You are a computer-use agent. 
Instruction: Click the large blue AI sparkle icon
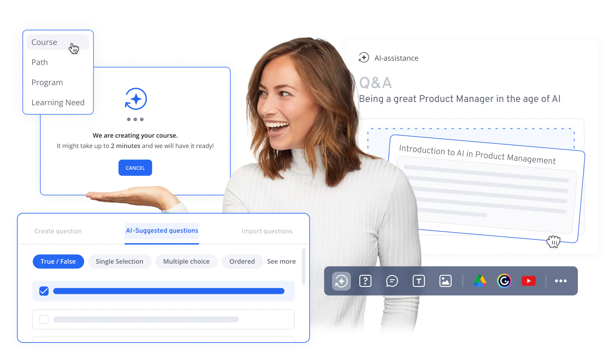[x=136, y=99]
